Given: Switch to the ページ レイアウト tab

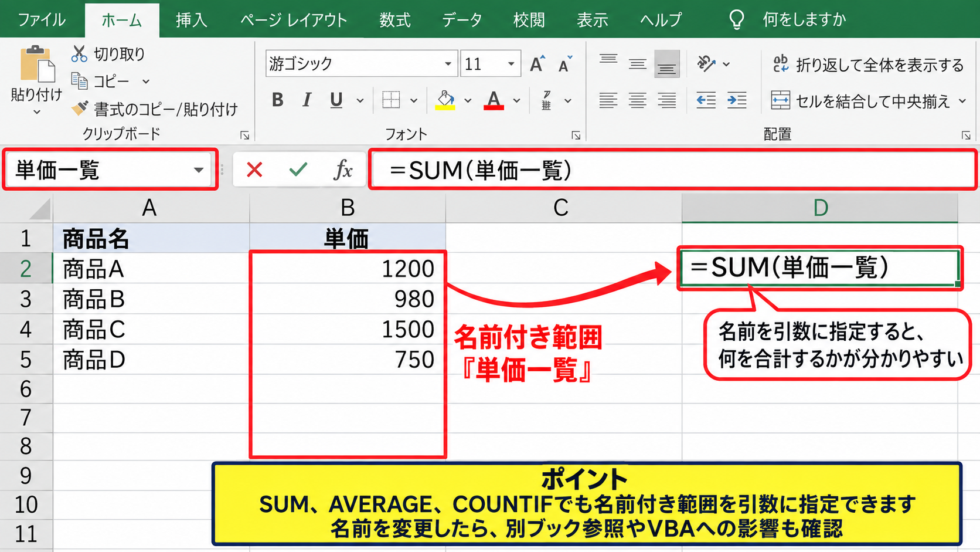Looking at the screenshot, I should click(294, 19).
